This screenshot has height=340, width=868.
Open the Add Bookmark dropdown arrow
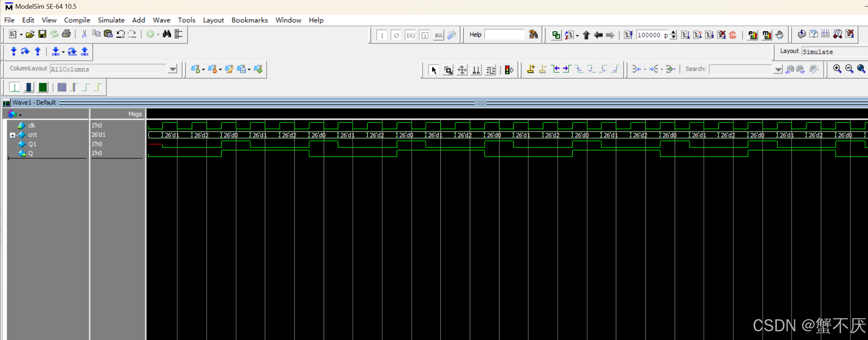203,70
